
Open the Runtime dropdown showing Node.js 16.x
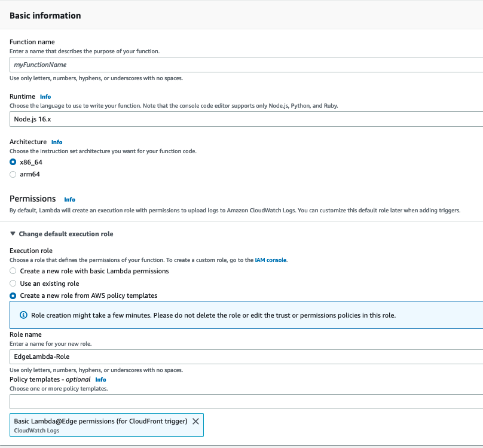[239, 118]
